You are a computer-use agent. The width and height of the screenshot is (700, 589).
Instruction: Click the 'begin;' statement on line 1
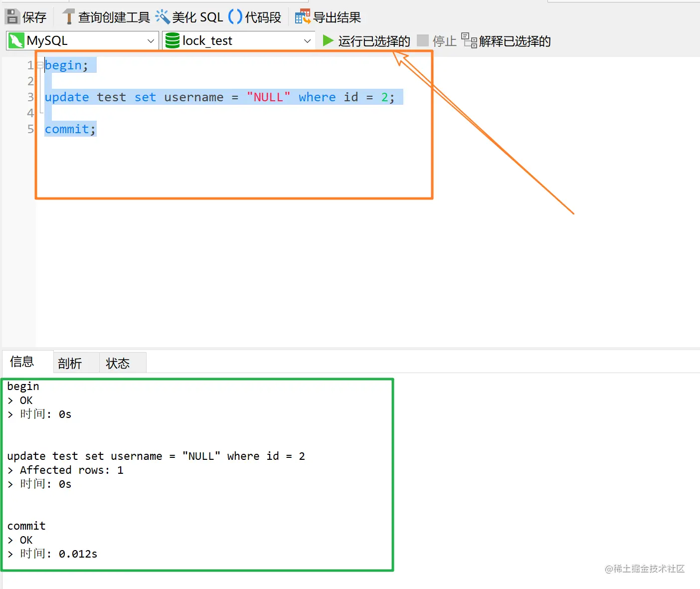(66, 65)
